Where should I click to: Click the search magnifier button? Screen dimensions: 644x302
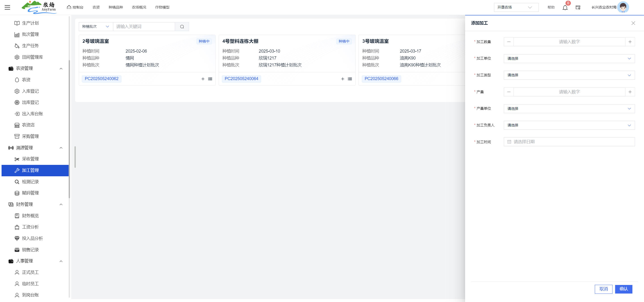(x=182, y=27)
